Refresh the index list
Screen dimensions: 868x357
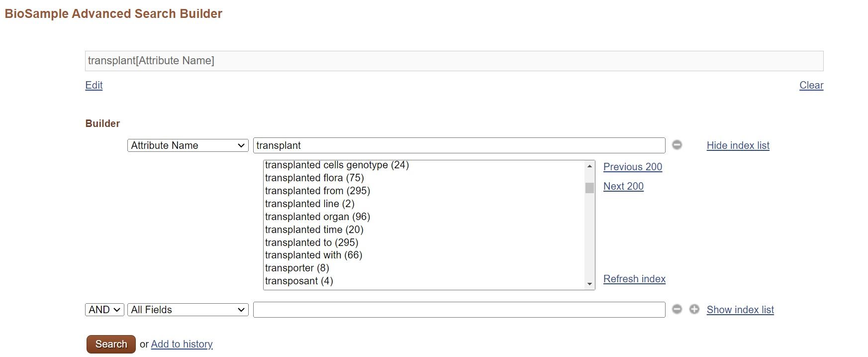[x=634, y=279]
